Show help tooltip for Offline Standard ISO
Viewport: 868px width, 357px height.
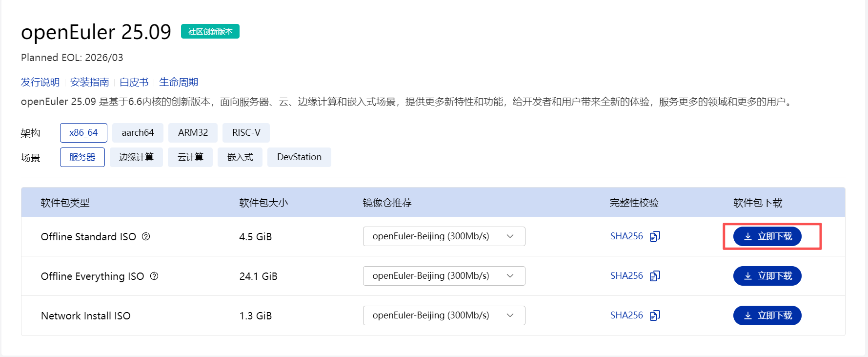tap(146, 236)
